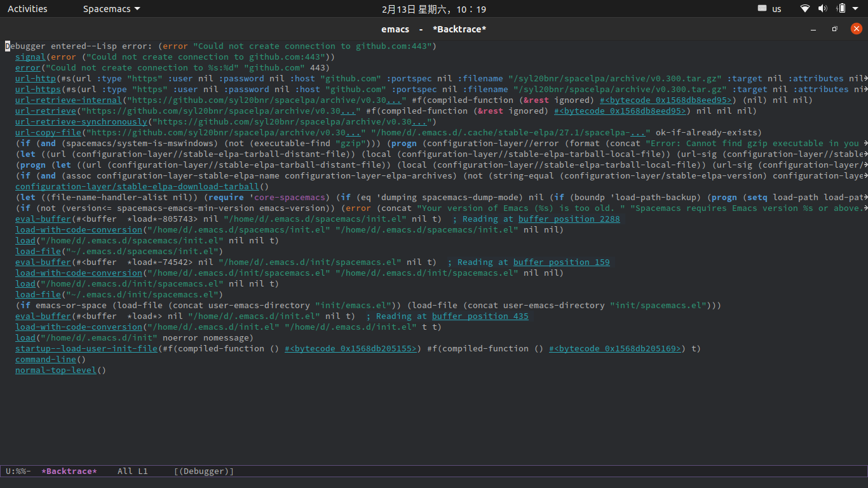Viewport: 868px width, 488px height.
Task: Open bytecode 0x1568db205155 link
Action: click(x=351, y=348)
